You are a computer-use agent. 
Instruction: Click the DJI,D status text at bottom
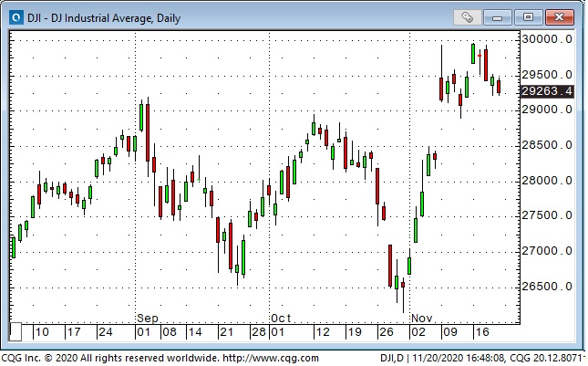[392, 358]
